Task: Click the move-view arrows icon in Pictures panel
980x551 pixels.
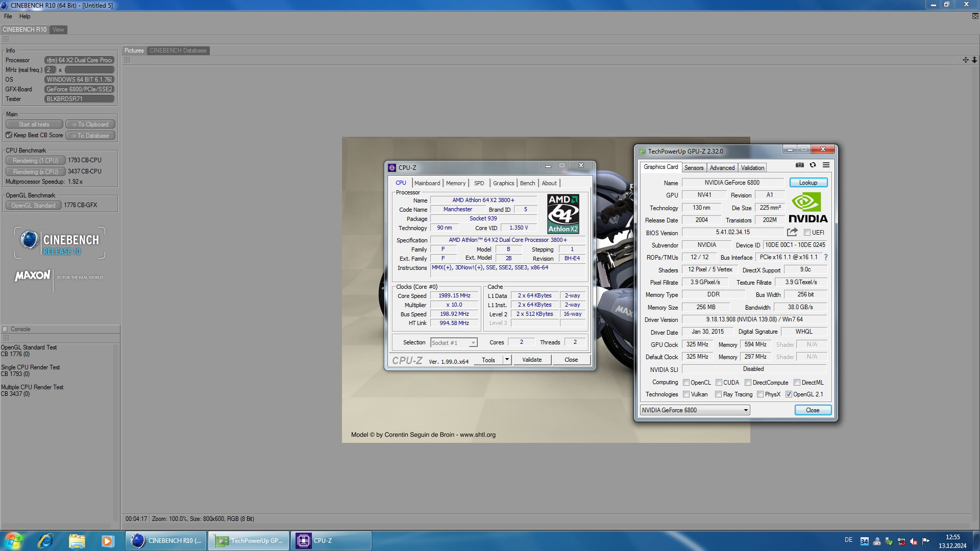Action: coord(965,60)
